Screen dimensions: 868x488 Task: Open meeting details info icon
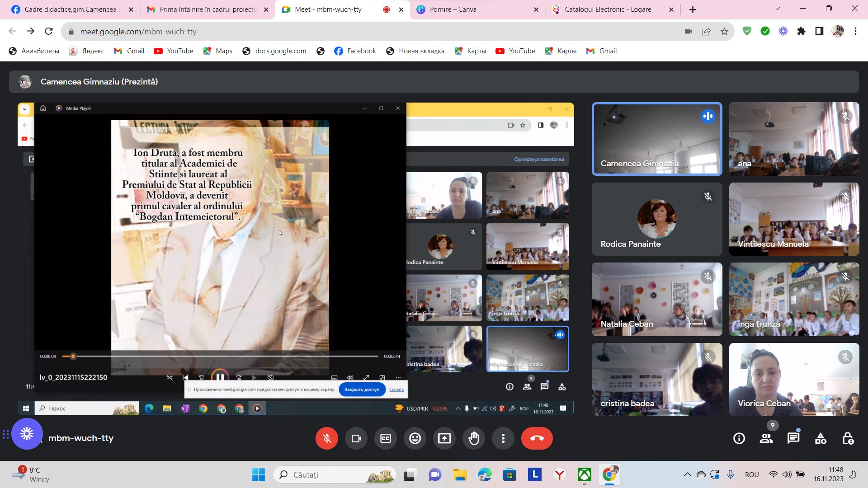tap(739, 438)
